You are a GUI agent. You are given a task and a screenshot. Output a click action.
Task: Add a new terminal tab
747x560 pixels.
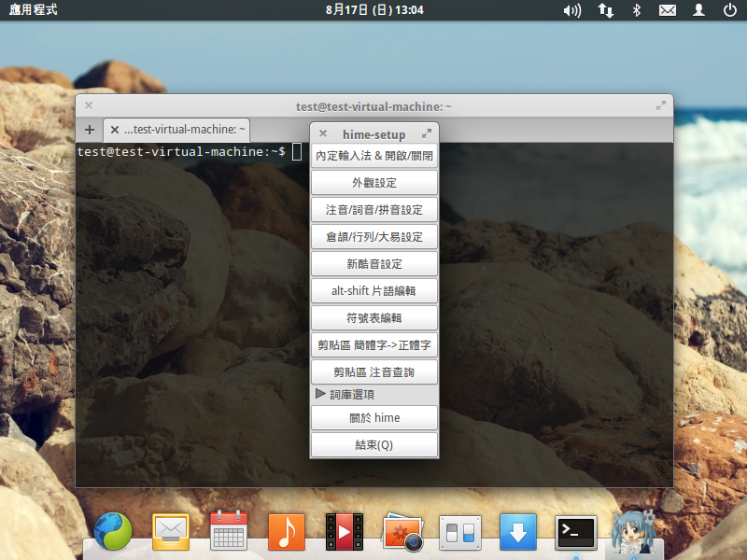(90, 130)
